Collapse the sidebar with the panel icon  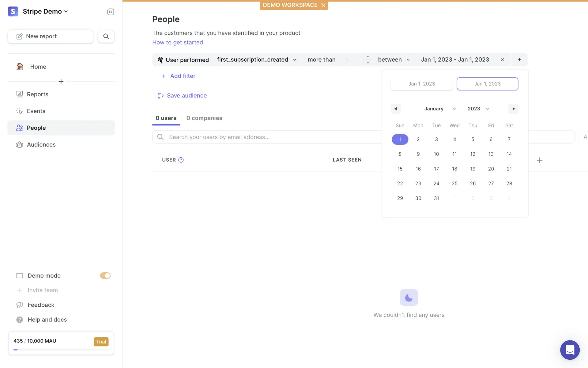111,12
